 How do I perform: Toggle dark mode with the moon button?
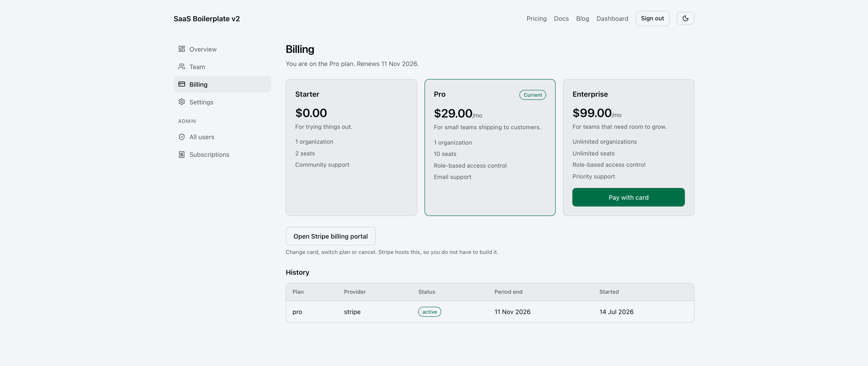(685, 18)
